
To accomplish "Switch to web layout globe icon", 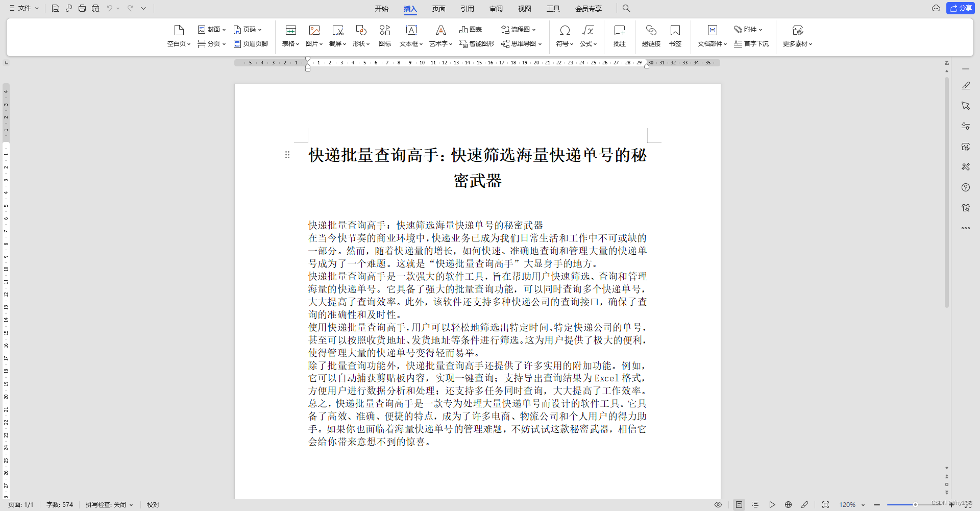I will pyautogui.click(x=789, y=505).
